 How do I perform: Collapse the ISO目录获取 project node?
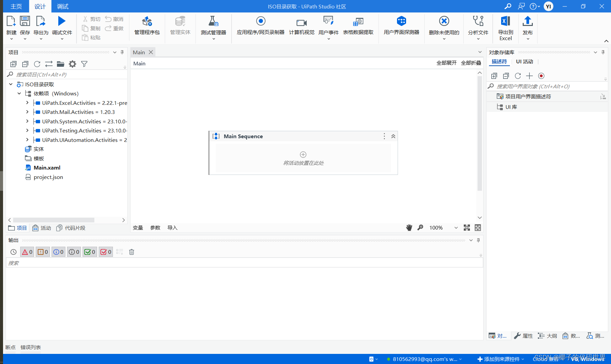[11, 84]
